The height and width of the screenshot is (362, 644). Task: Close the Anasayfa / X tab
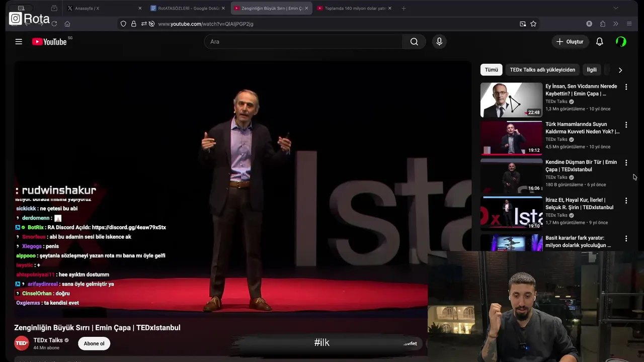140,8
